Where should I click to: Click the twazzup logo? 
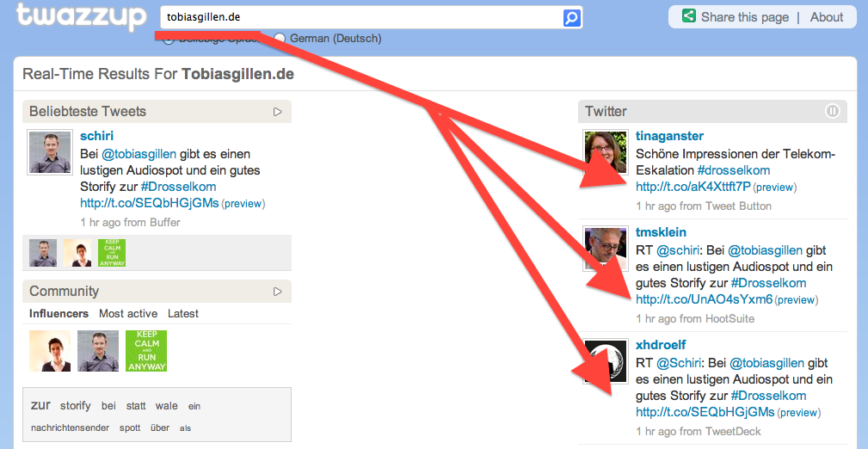81,17
